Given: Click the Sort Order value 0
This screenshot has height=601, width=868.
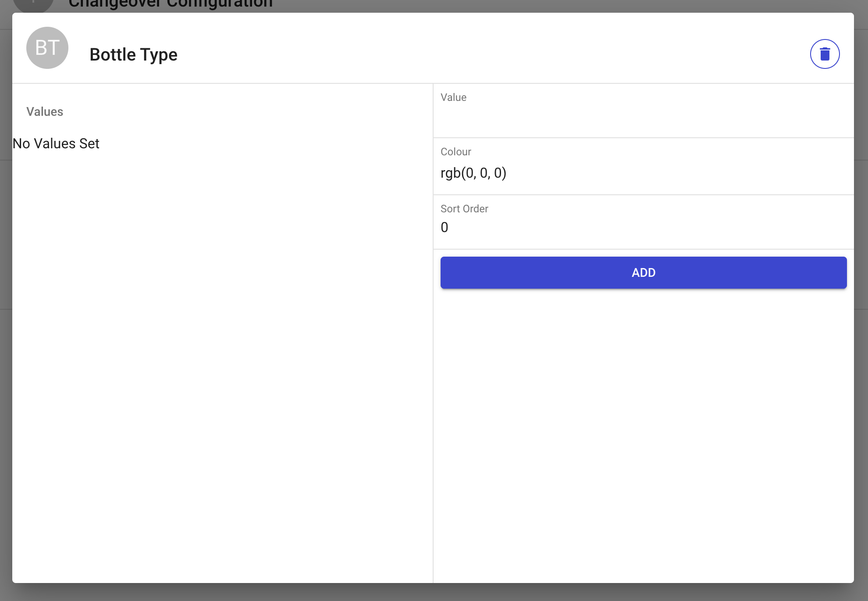Looking at the screenshot, I should (445, 227).
